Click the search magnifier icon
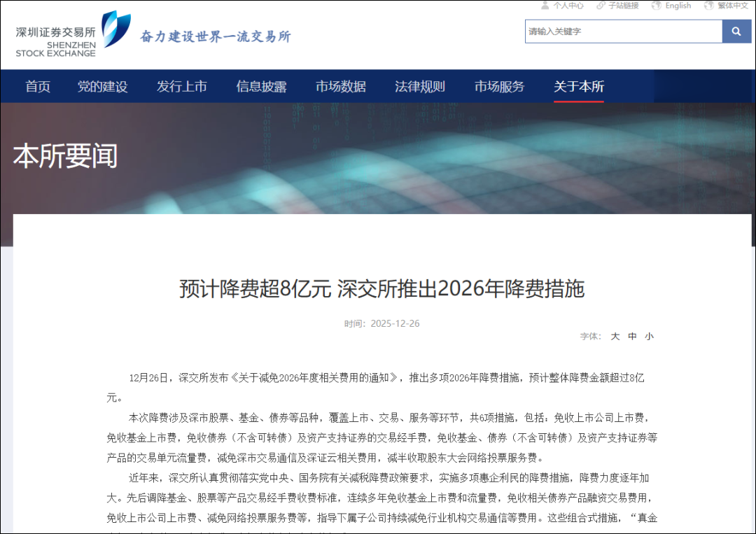 [x=736, y=31]
